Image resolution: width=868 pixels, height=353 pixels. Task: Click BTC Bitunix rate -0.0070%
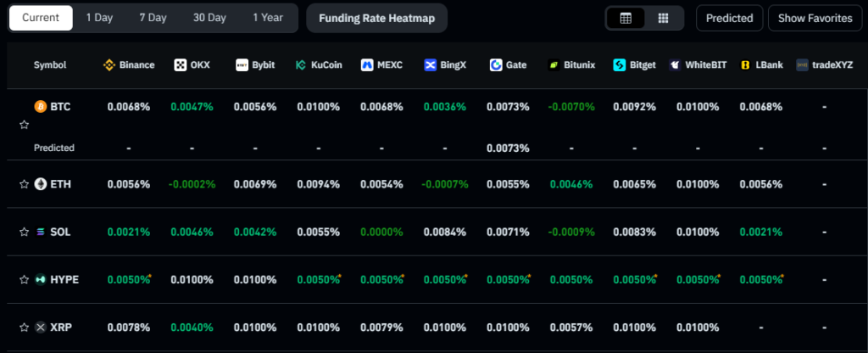[571, 106]
